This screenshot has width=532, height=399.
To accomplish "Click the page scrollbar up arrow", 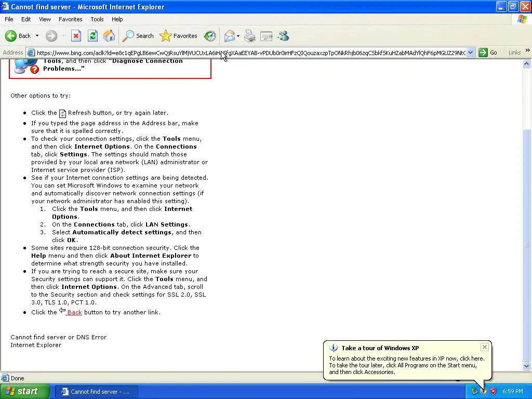I will click(x=527, y=63).
